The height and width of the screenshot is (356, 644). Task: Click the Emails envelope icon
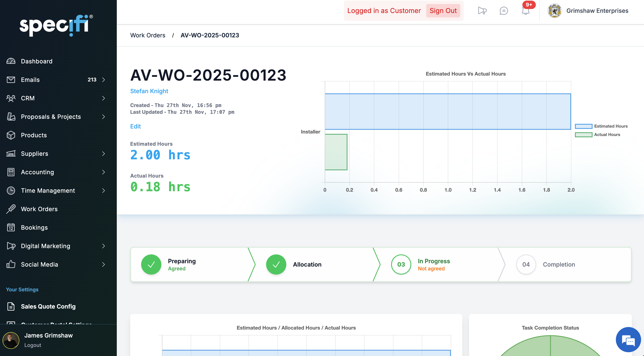(11, 80)
